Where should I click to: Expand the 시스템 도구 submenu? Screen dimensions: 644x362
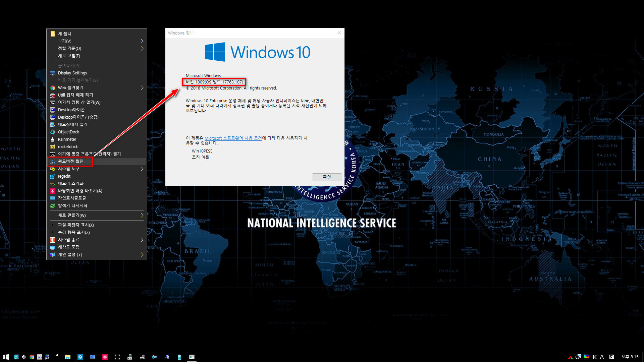[x=97, y=169]
